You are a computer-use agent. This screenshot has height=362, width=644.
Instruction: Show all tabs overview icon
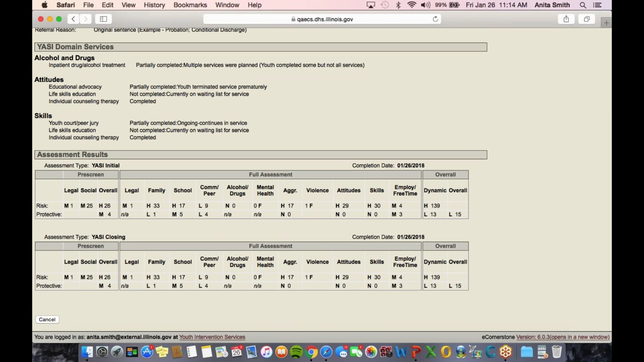[x=587, y=19]
